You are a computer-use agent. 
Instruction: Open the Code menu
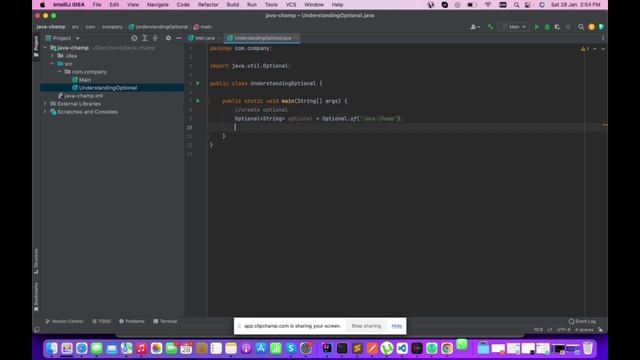pos(183,4)
